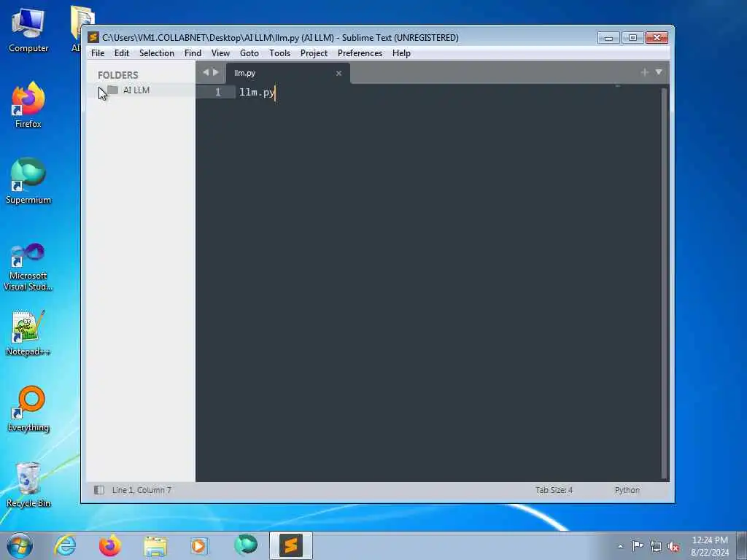Open the Help menu
The image size is (747, 560).
pos(401,52)
